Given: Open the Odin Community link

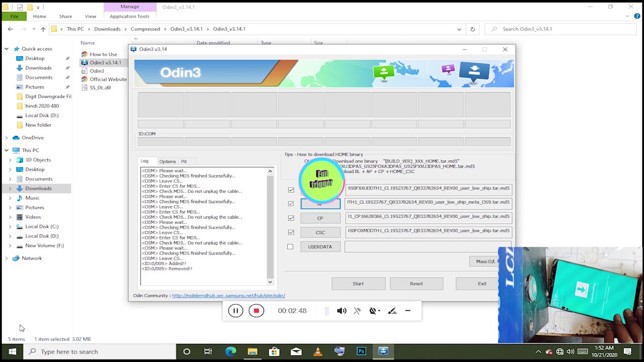Looking at the screenshot, I should 228,296.
